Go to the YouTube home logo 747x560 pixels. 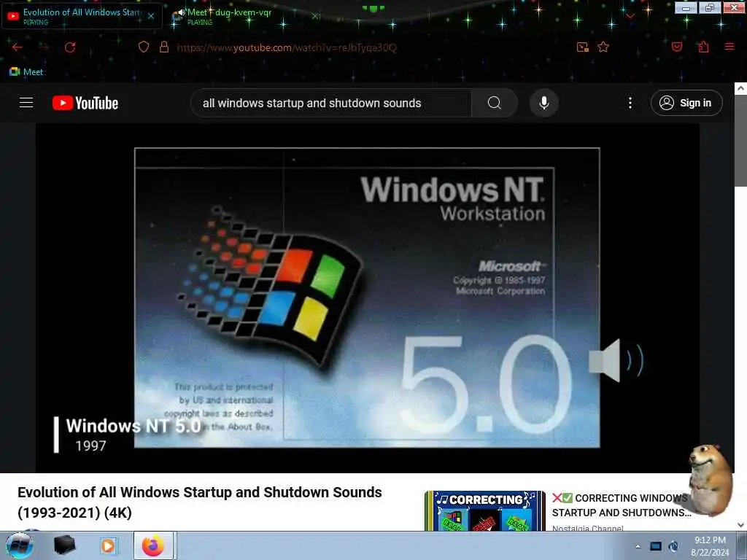85,103
